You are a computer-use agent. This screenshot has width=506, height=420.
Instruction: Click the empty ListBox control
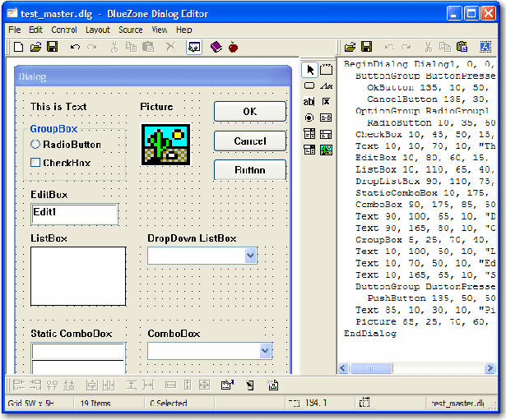coord(78,276)
